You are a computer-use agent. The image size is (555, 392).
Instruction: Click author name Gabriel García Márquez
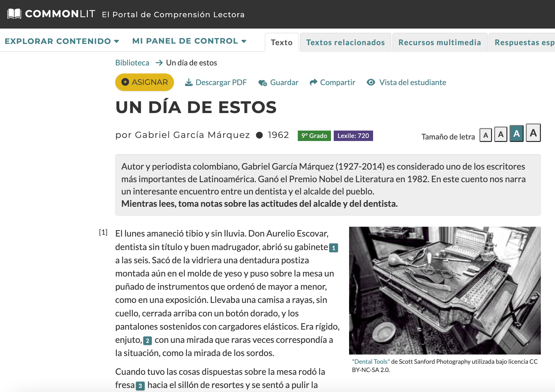tap(192, 135)
